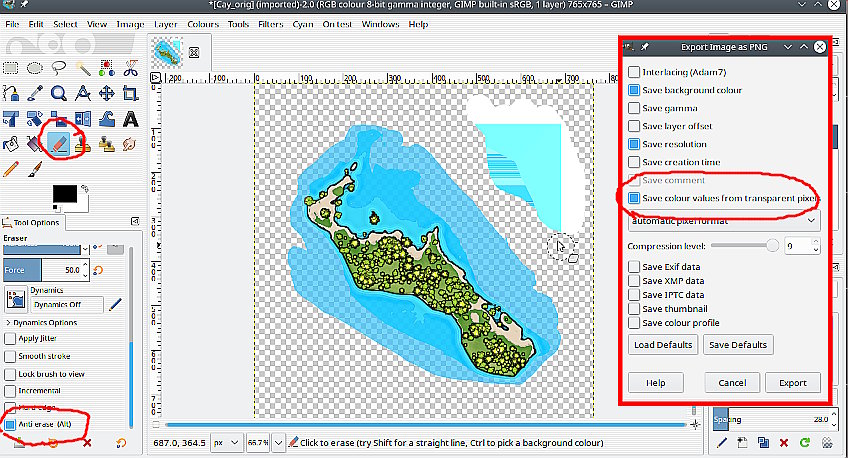Click black foreground colour swatch
Screen dimensions: 848x458
point(64,194)
